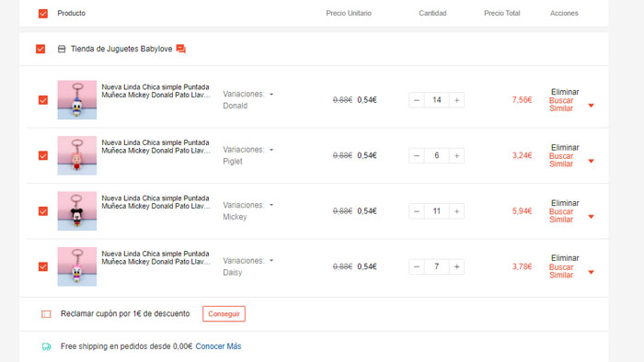Viewport: 644px width, 362px height.
Task: Open the product title in the Piglet row
Action: point(155,147)
